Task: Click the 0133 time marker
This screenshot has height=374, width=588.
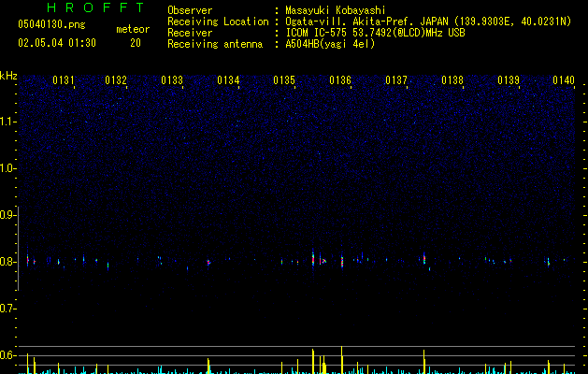Action: click(172, 80)
